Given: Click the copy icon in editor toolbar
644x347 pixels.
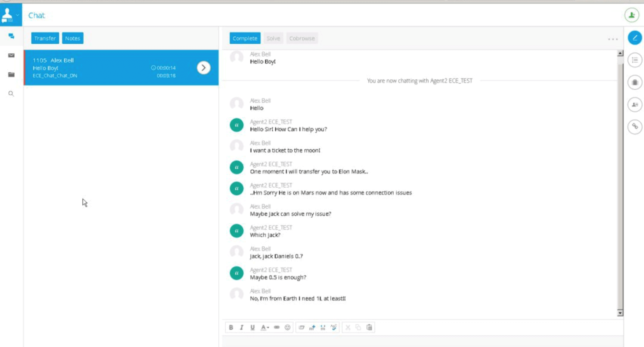Looking at the screenshot, I should click(358, 327).
